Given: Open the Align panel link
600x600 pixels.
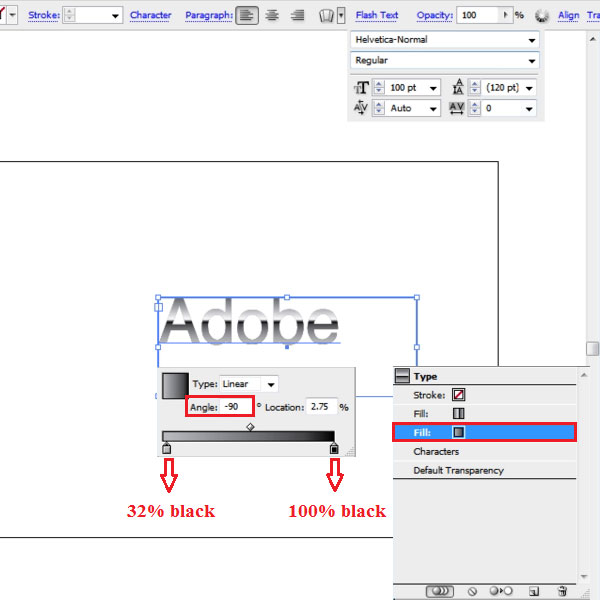Looking at the screenshot, I should tap(568, 15).
